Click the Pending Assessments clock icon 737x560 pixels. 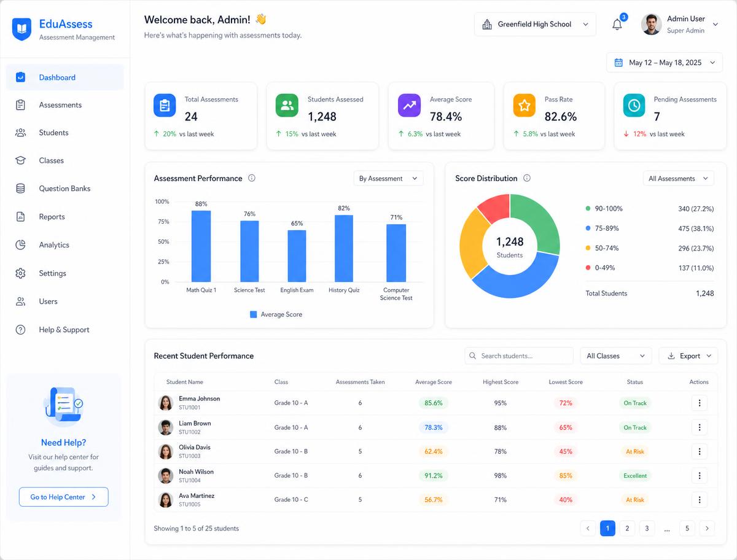634,106
